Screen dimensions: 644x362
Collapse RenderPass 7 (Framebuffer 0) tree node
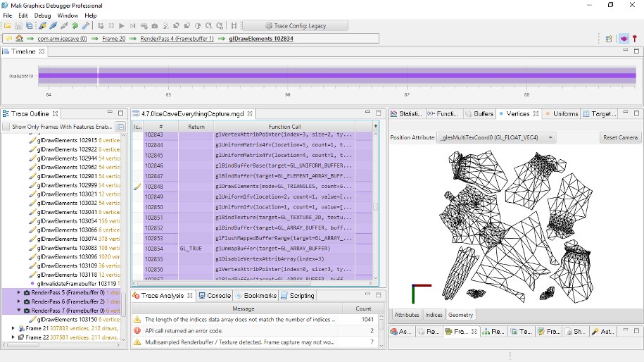19,310
